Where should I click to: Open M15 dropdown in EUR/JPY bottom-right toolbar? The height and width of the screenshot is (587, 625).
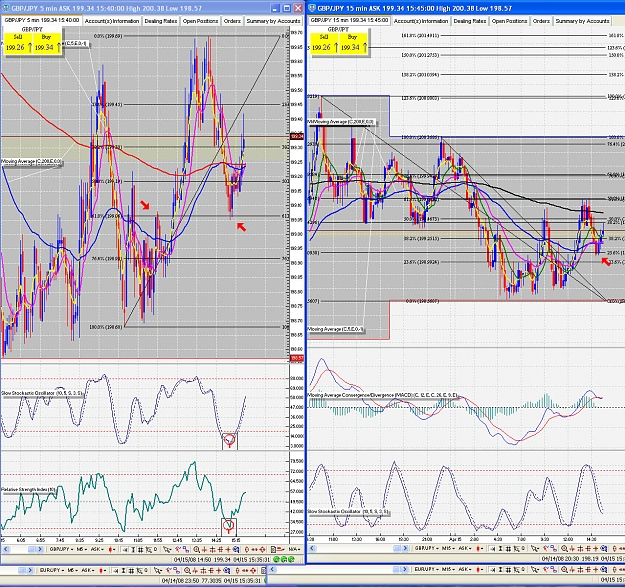pyautogui.click(x=448, y=569)
